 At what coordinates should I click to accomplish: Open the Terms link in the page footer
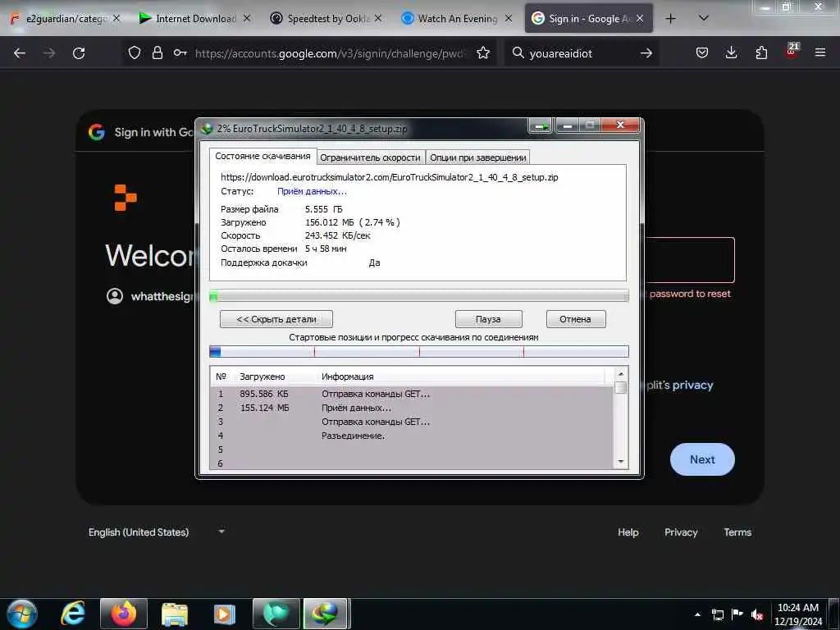tap(737, 532)
